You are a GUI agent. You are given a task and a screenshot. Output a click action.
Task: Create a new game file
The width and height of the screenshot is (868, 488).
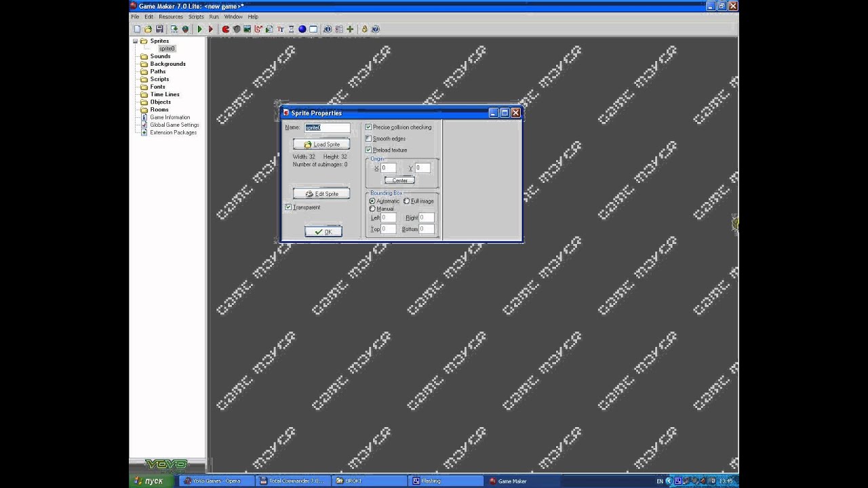pyautogui.click(x=137, y=29)
